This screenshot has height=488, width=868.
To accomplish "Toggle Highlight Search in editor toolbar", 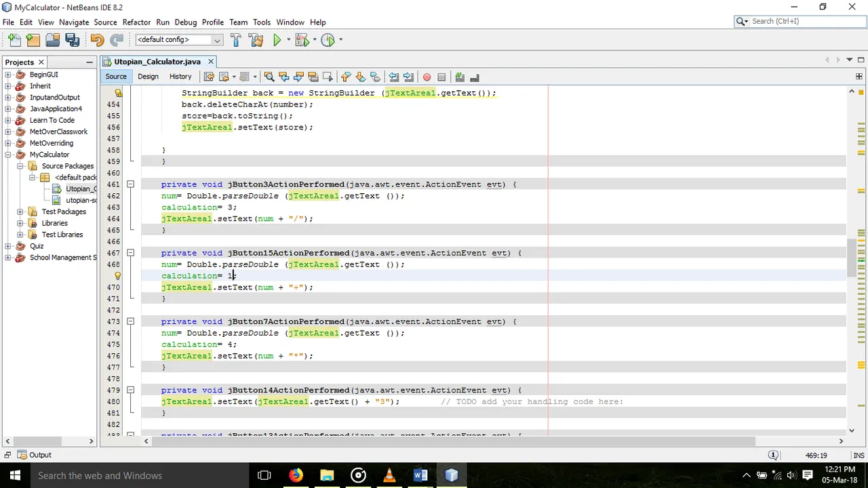I will coord(313,77).
